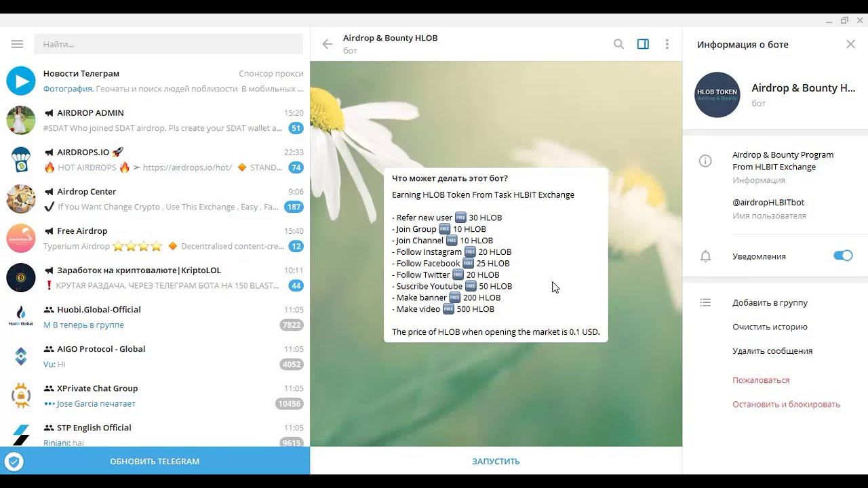Click ОБНОВИТЬ TELEGRAM update bar
The height and width of the screenshot is (488, 868).
point(155,461)
